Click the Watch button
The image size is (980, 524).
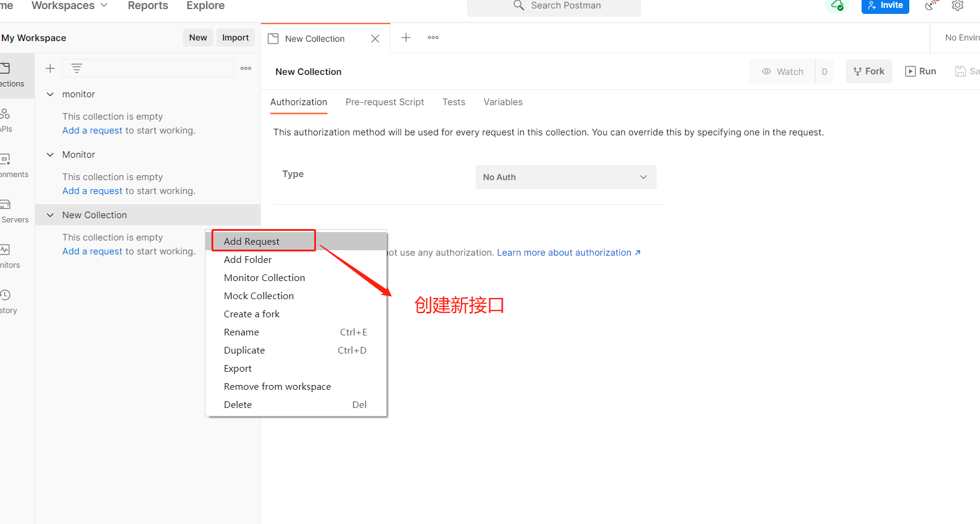tap(782, 71)
